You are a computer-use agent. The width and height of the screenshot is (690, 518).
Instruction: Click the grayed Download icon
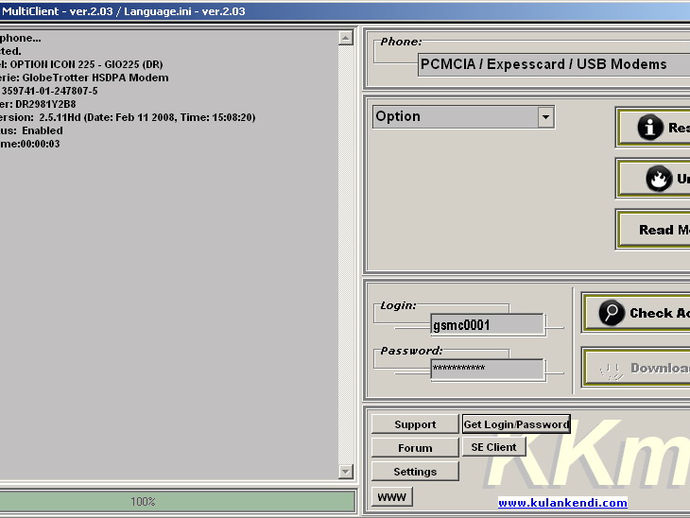tap(612, 370)
